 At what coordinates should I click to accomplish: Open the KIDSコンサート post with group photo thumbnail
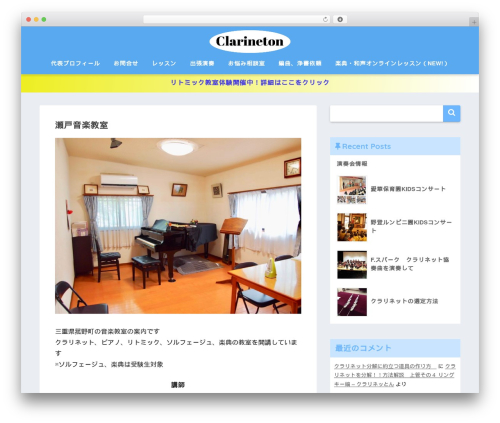(x=408, y=189)
